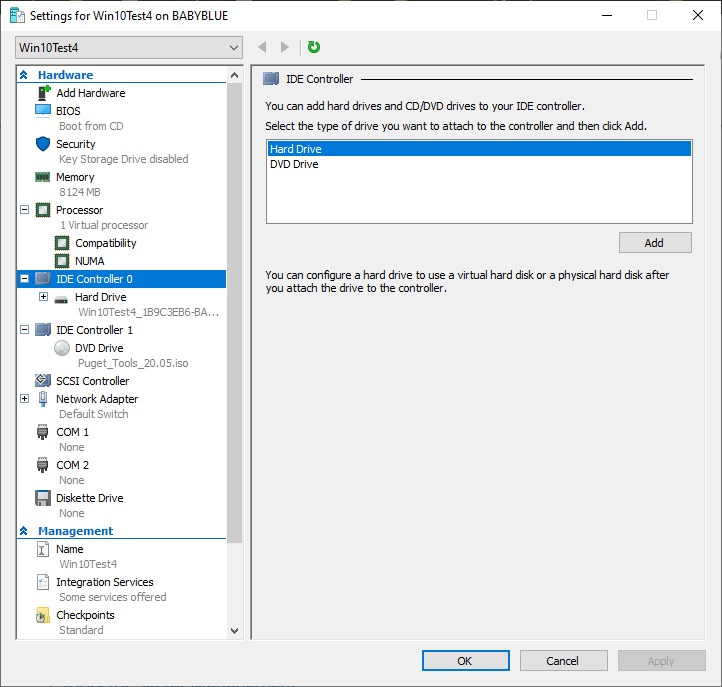Select the Diskette Drive floppy icon
Image resolution: width=722 pixels, height=687 pixels.
tap(43, 498)
